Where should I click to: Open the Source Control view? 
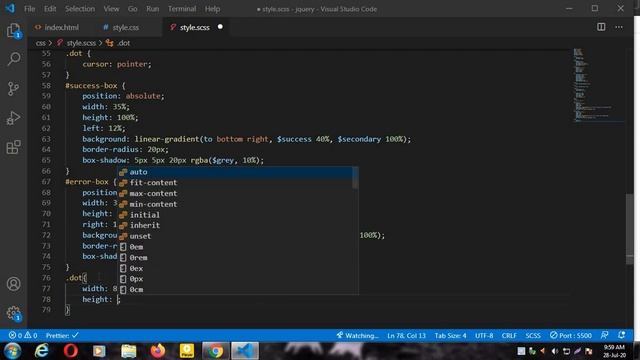point(13,89)
